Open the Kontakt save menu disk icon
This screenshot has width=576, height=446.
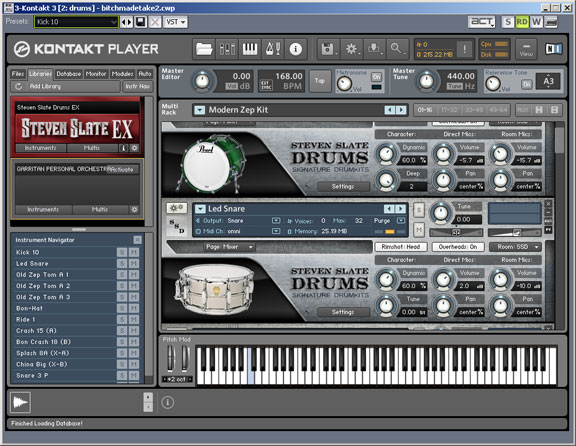328,49
